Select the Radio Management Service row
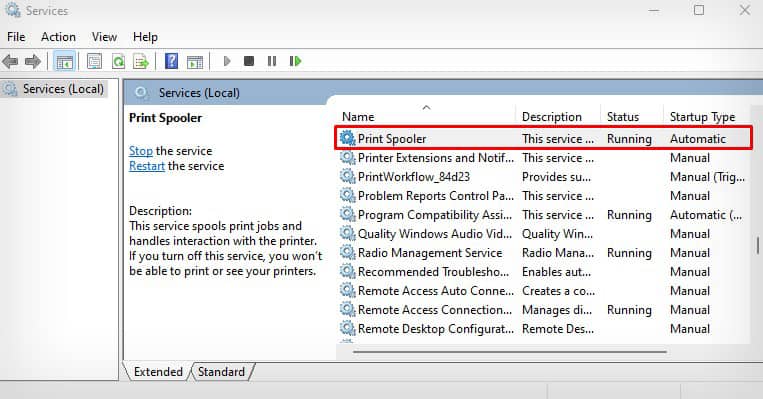 coord(545,253)
